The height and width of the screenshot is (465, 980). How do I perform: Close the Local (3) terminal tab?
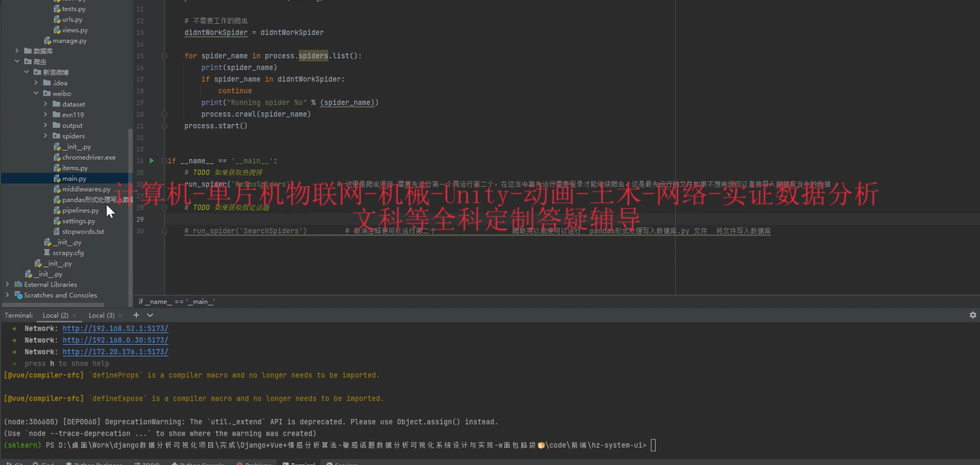click(122, 316)
